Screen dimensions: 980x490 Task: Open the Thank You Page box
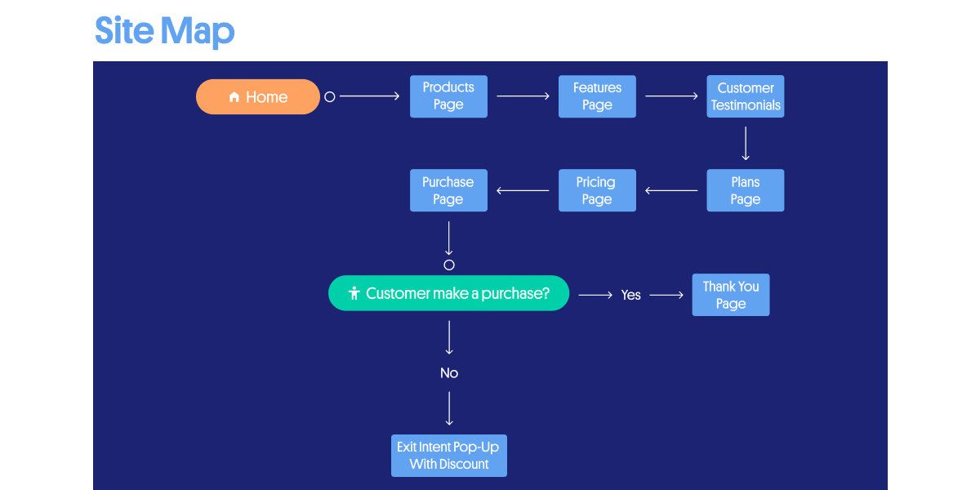click(x=731, y=295)
